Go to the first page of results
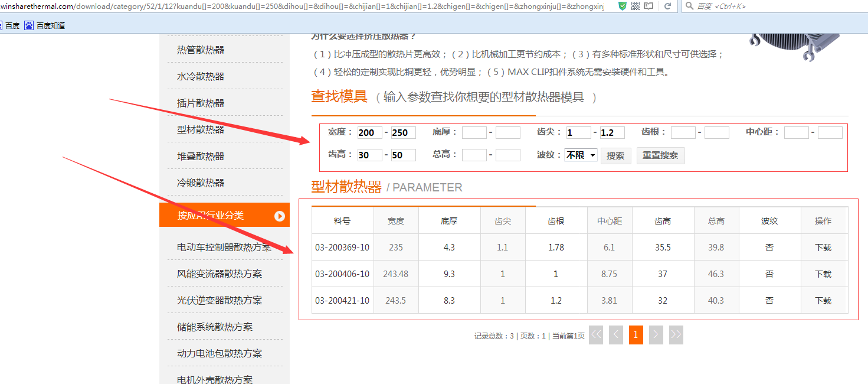 [x=596, y=335]
